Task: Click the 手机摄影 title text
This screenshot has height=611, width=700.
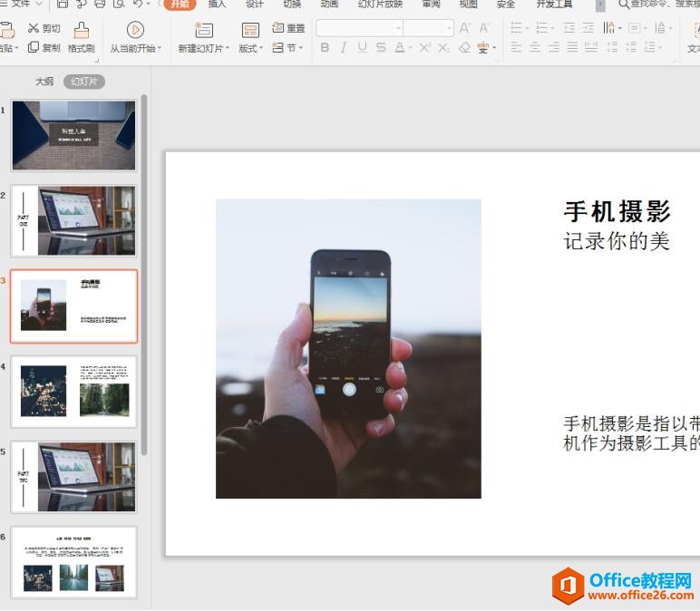Action: [617, 212]
